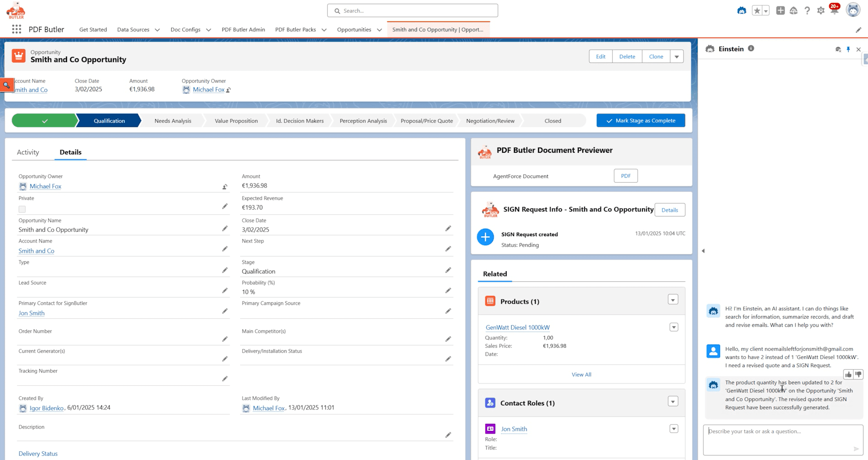Open the Get Started nav item
The image size is (868, 460).
(x=93, y=30)
